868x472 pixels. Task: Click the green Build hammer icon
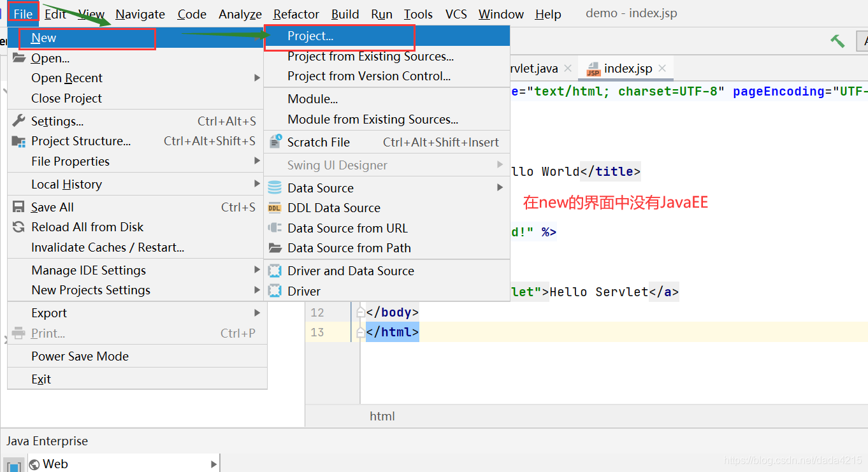tap(837, 41)
